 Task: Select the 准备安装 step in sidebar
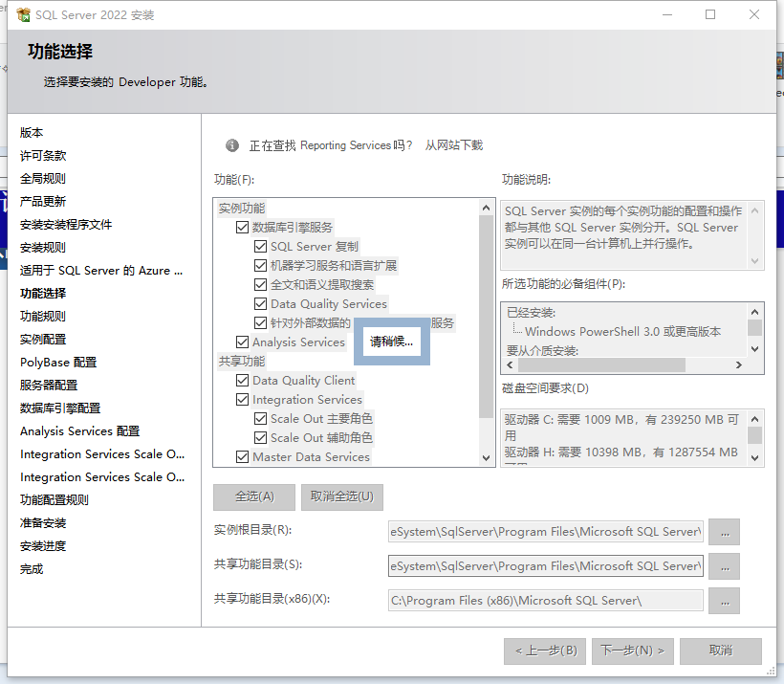tap(43, 523)
